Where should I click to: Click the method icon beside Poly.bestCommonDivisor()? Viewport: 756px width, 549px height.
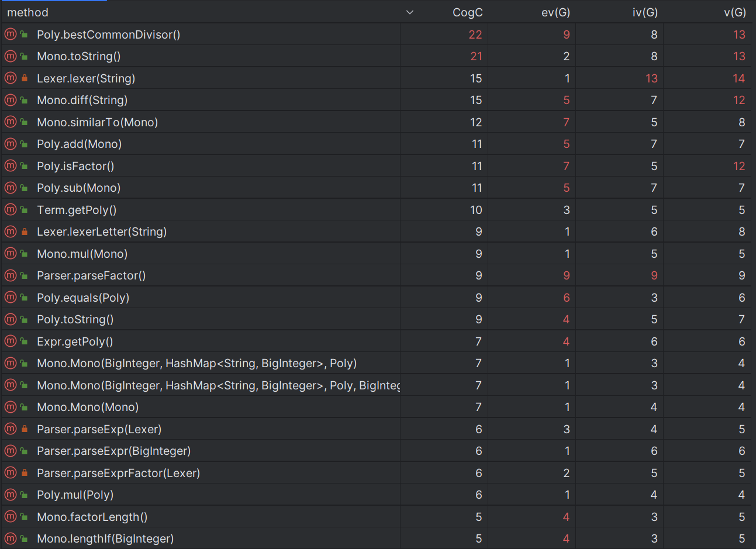(x=11, y=34)
